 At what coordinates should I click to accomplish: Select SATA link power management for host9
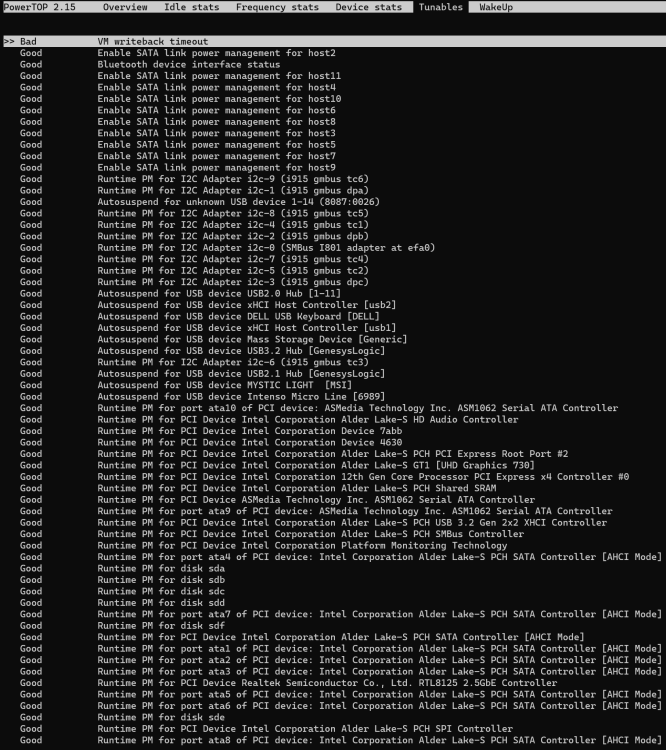[178, 167]
